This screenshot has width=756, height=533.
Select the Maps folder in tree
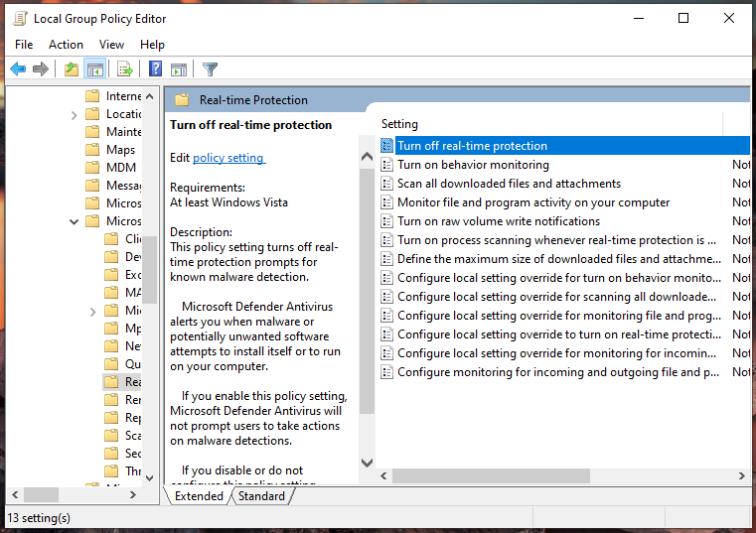(x=120, y=150)
